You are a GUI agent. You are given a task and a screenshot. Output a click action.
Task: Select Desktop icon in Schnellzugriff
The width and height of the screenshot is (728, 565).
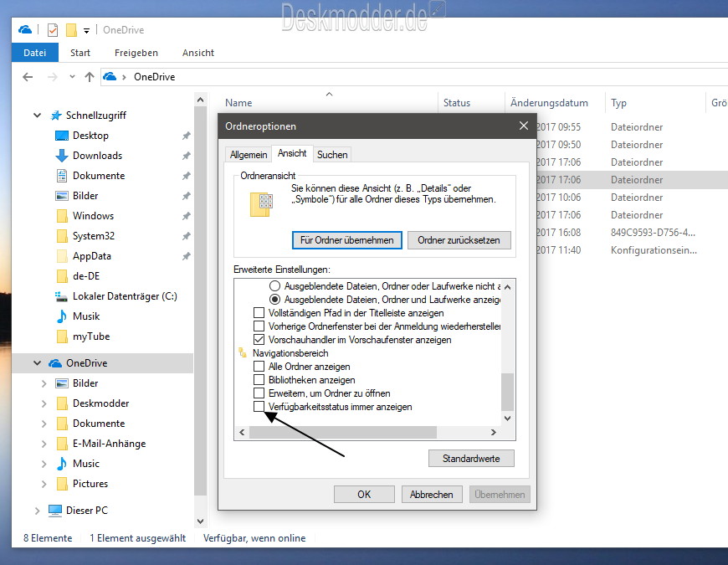point(62,136)
